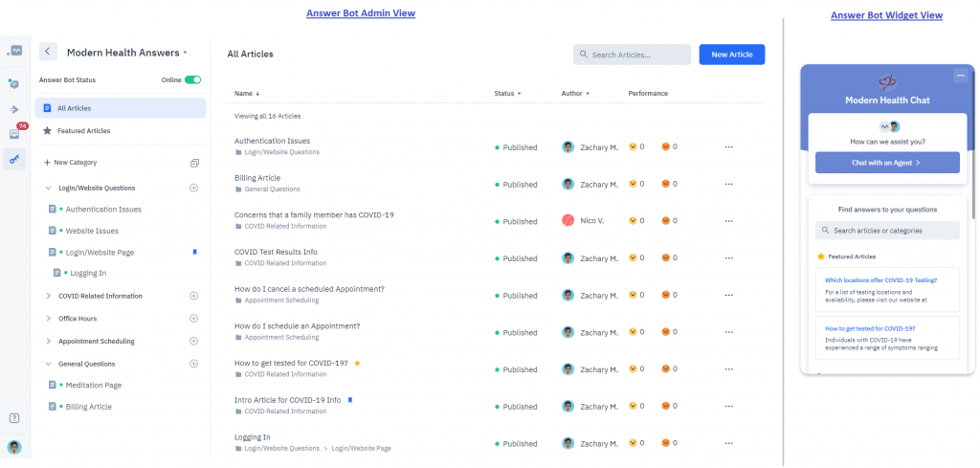Open Authentication Issues article in list
This screenshot has height=468, width=980.
(272, 141)
